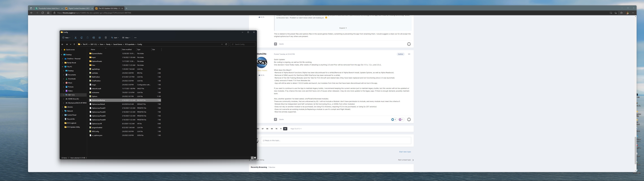Open a new browser tab with plus icon
Image resolution: width=644 pixels, height=181 pixels.
point(127,8)
